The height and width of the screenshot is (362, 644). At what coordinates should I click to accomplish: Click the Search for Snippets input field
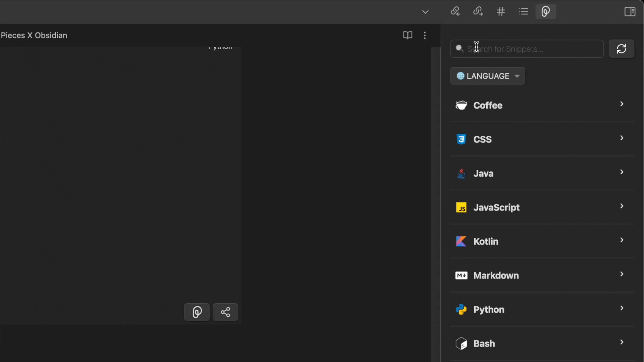tap(527, 49)
